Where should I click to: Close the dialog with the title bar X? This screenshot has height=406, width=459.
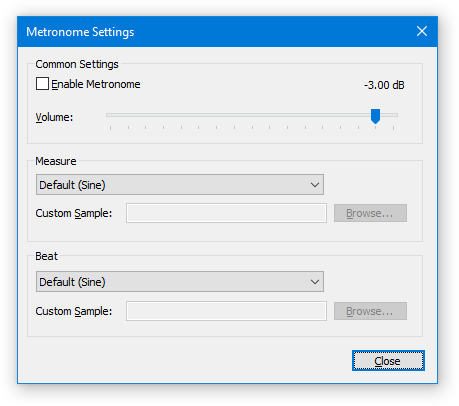(422, 31)
